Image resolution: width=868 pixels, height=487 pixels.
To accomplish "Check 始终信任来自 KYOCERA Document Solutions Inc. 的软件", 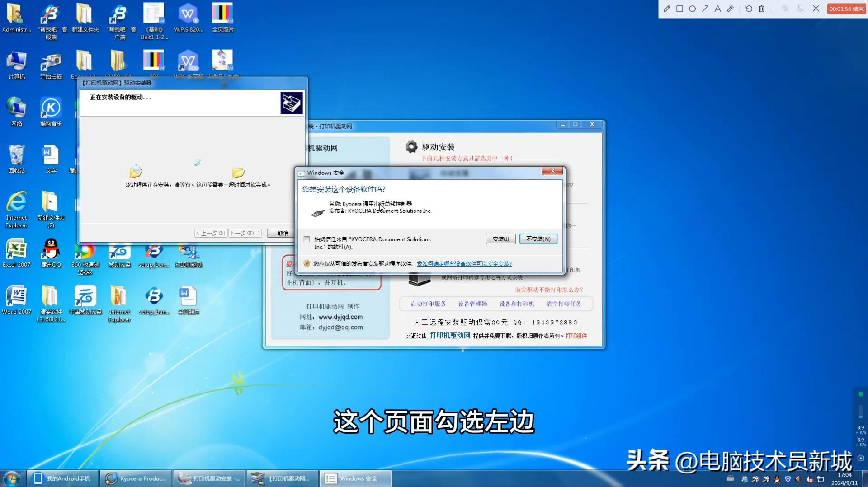I will pyautogui.click(x=307, y=239).
